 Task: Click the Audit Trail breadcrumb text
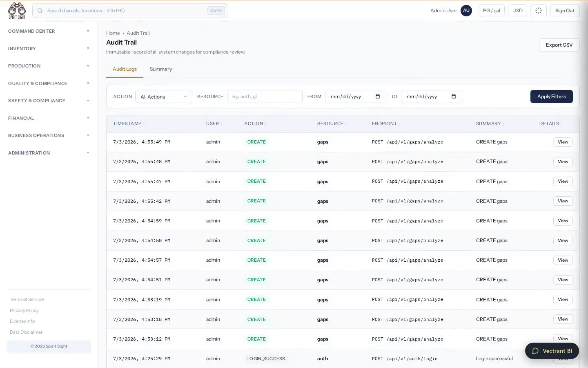(x=138, y=33)
